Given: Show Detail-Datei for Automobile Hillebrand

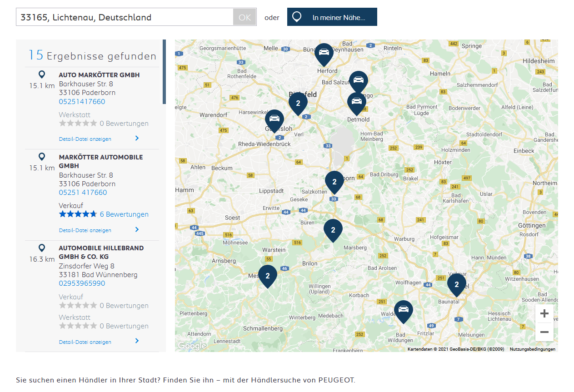Looking at the screenshot, I should click(85, 342).
